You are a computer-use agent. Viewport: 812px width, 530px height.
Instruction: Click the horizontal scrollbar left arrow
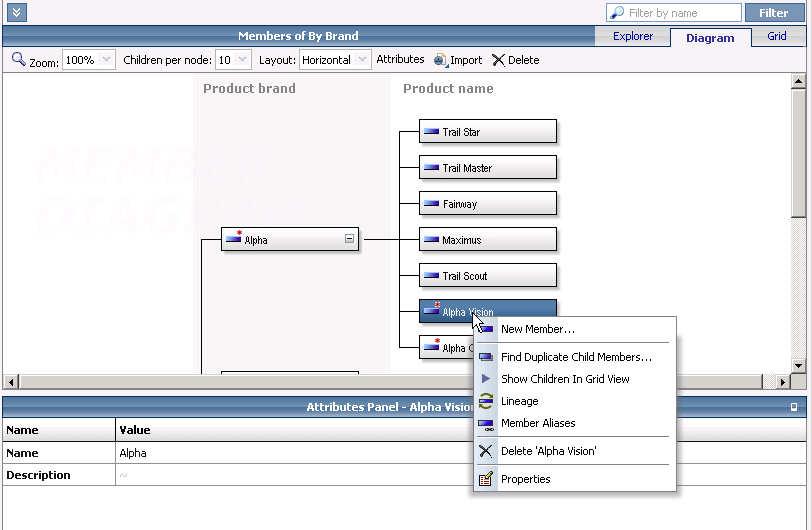point(11,382)
